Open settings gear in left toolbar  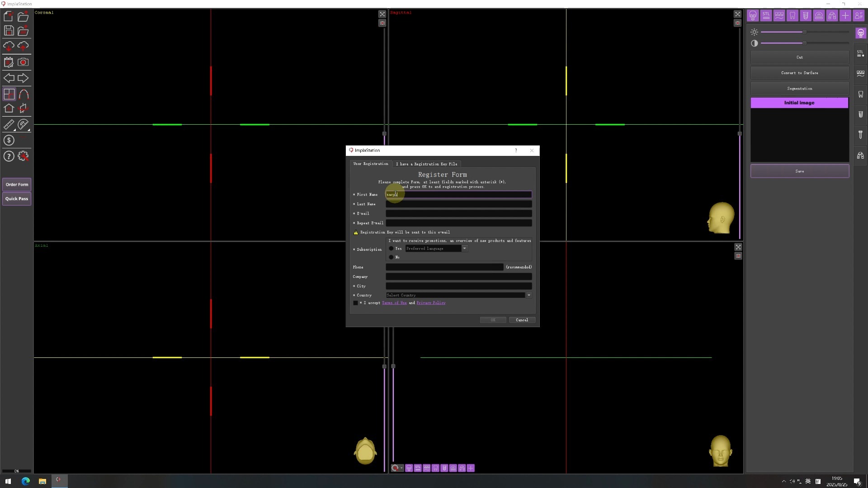23,156
